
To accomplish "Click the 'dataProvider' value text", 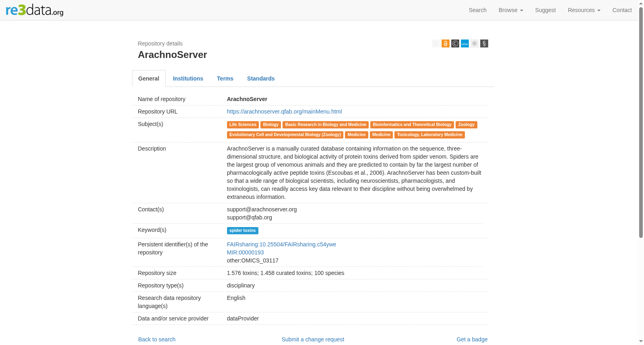I will [243, 318].
